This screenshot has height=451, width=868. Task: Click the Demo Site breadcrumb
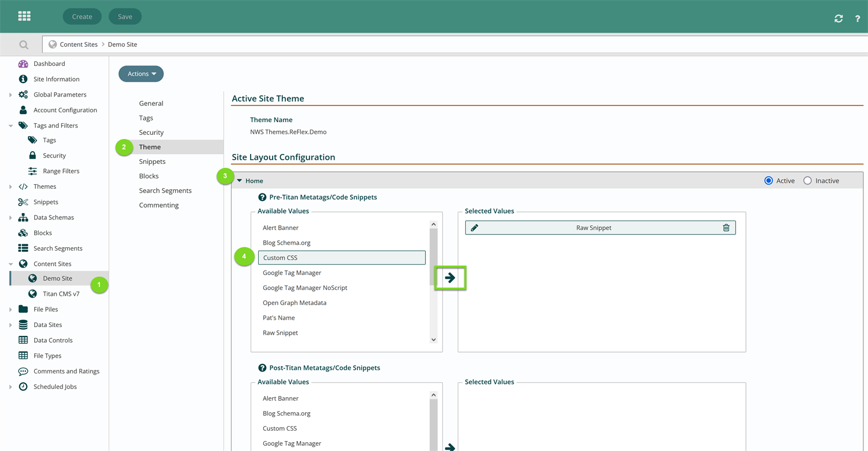pos(122,45)
